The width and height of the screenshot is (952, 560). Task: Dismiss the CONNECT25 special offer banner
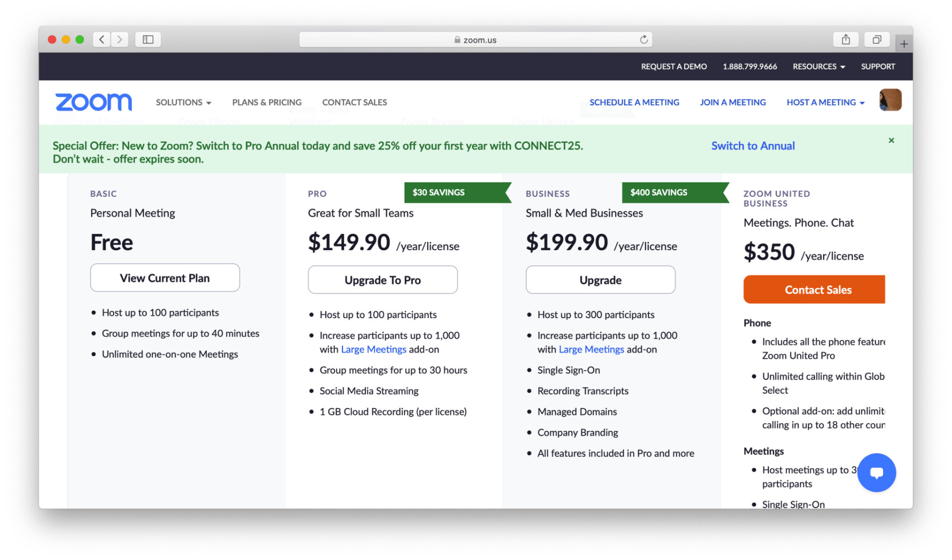(x=891, y=140)
